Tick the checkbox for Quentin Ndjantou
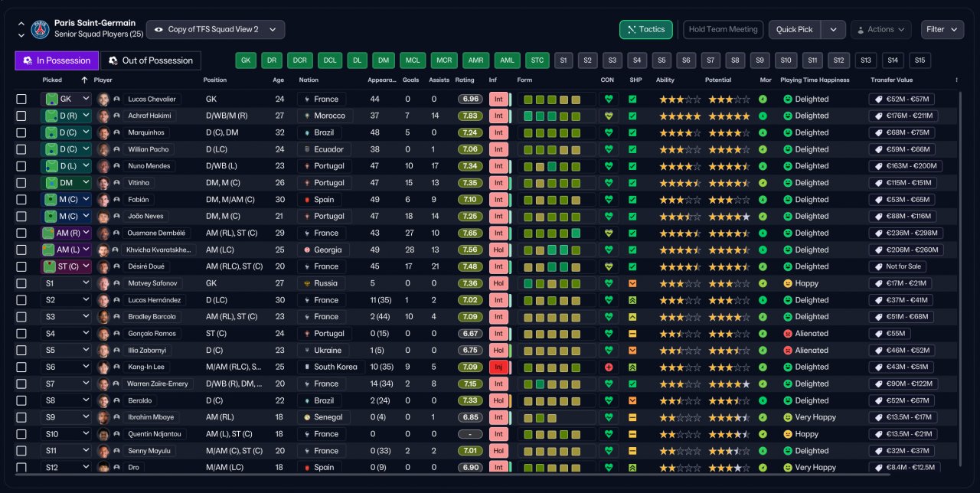The image size is (980, 493). point(21,434)
